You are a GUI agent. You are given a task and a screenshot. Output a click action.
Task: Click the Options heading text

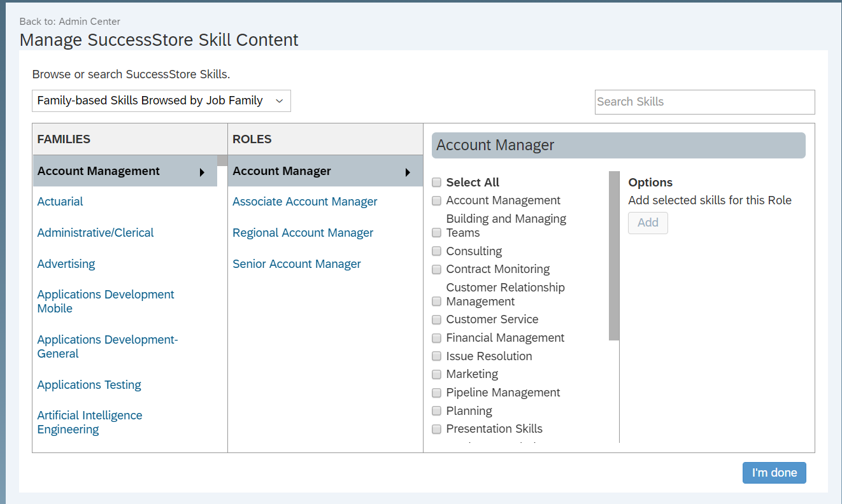650,183
